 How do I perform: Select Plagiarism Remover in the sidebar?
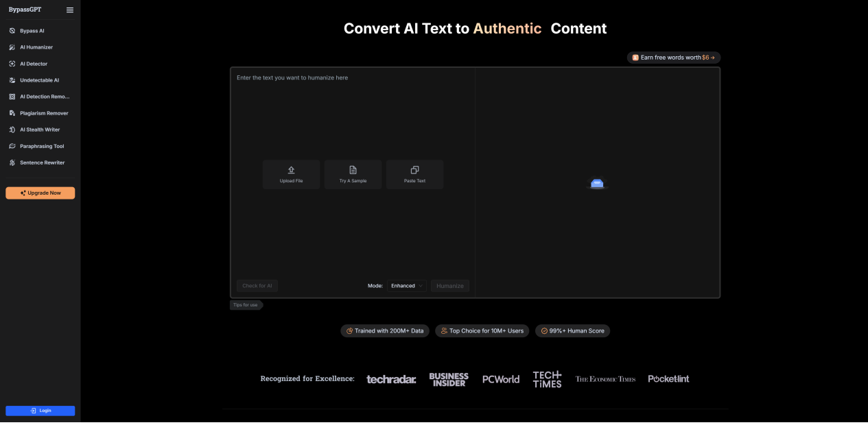[x=40, y=113]
